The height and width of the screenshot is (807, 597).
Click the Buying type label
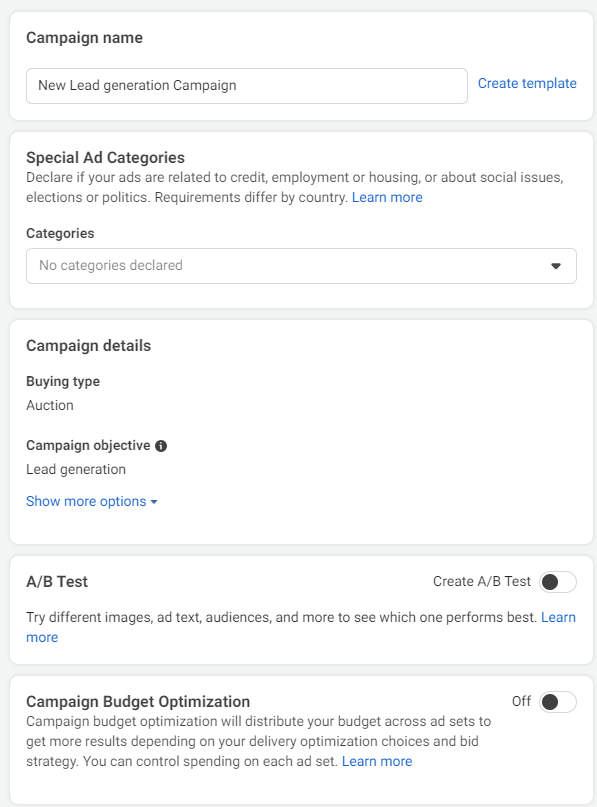pyautogui.click(x=63, y=381)
